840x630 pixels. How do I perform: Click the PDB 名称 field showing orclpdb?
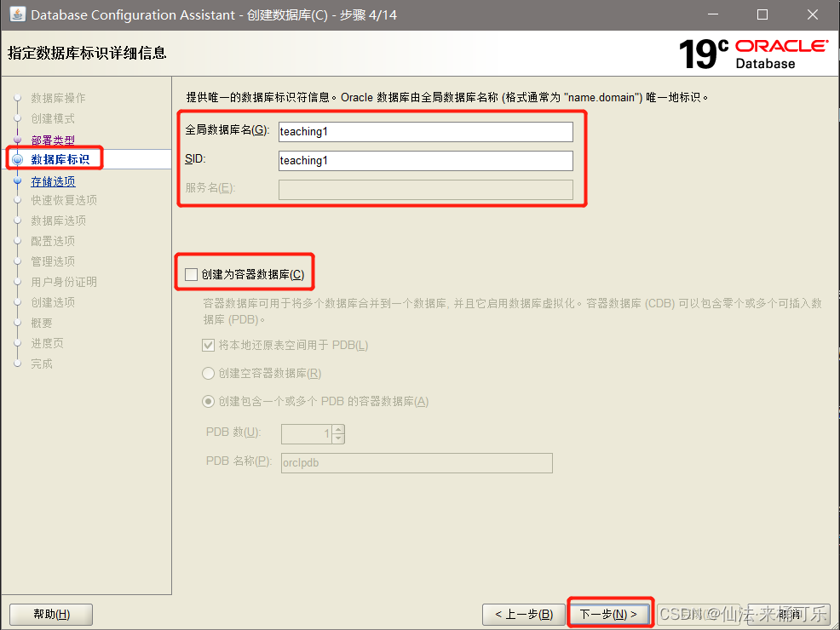coord(417,463)
